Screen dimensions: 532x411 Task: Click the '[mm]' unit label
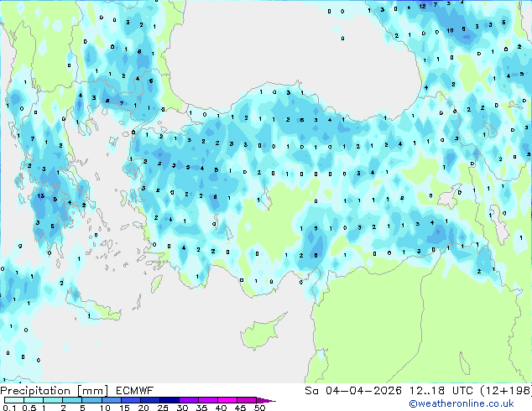[x=93, y=391]
